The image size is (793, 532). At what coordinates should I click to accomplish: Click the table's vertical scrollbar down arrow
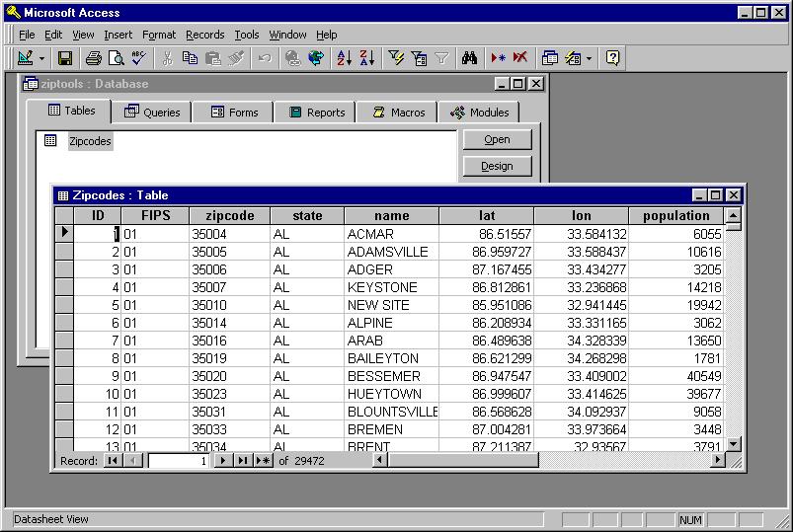click(x=734, y=444)
